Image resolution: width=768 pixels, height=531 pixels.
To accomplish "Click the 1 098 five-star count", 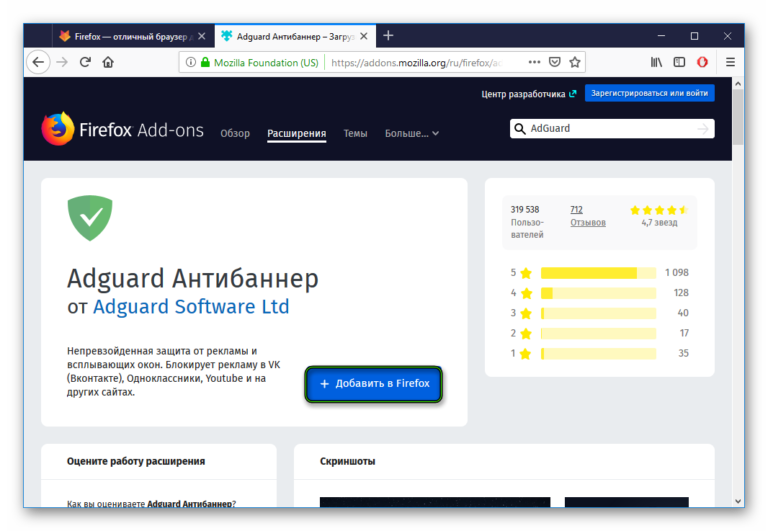I will point(677,272).
